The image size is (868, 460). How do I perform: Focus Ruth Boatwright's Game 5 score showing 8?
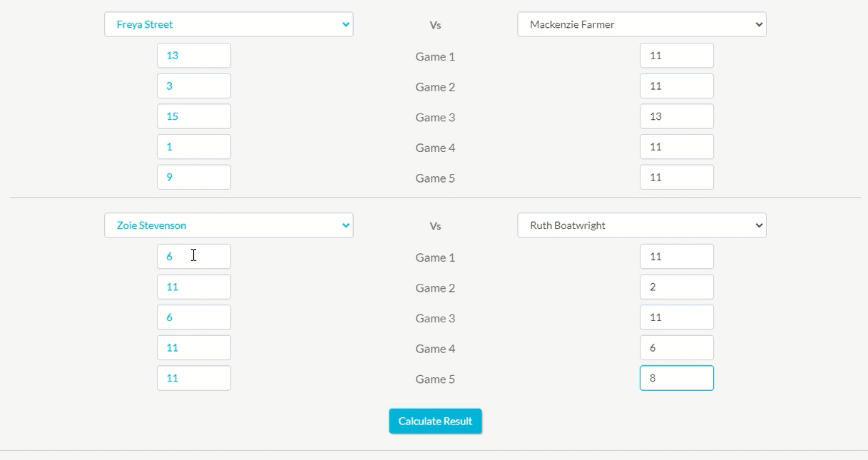point(677,378)
